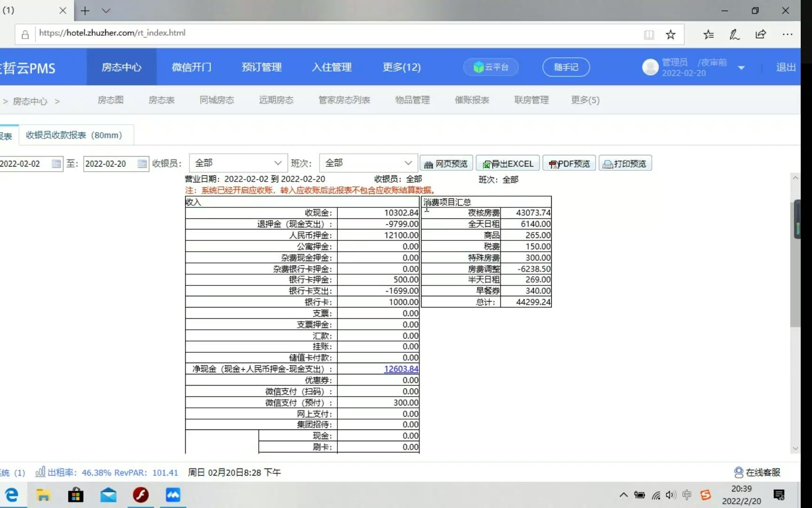Click the address bar URL
812x508 pixels.
[x=112, y=33]
